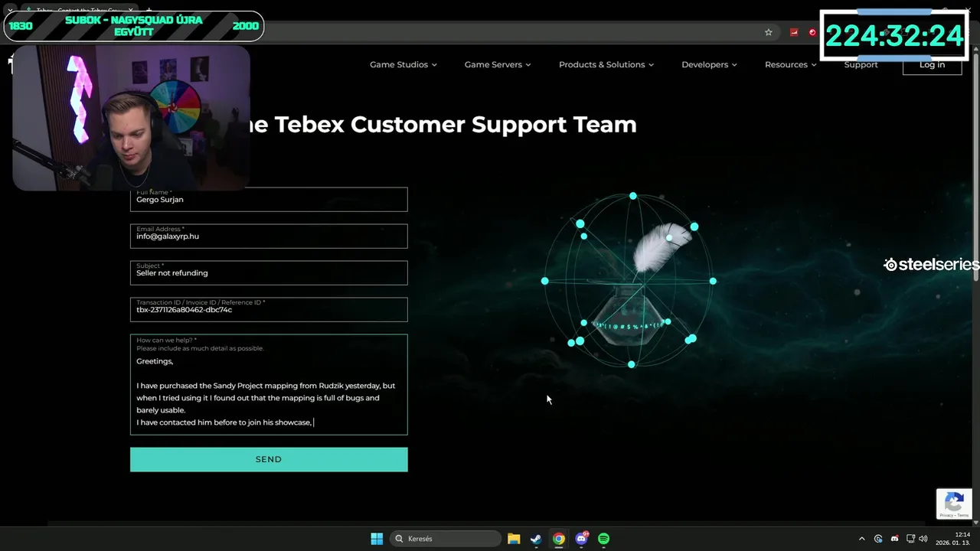980x551 pixels.
Task: Click into the How can we help textarea
Action: click(269, 384)
